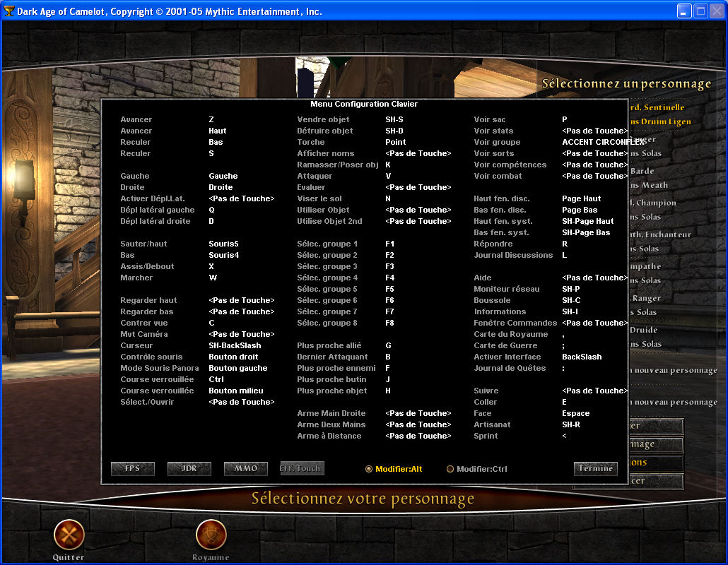Screen dimensions: 728x565
Task: Select the Droite binding value
Action: (221, 187)
